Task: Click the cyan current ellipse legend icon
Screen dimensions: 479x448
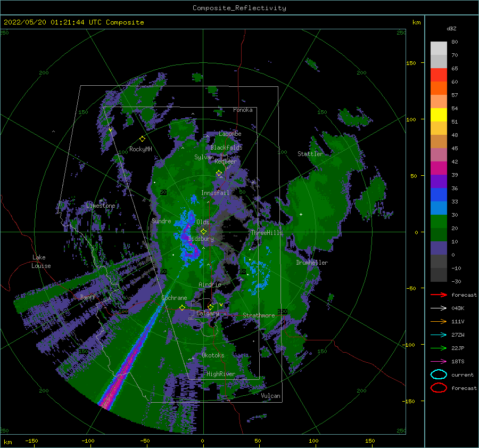Action: click(439, 374)
